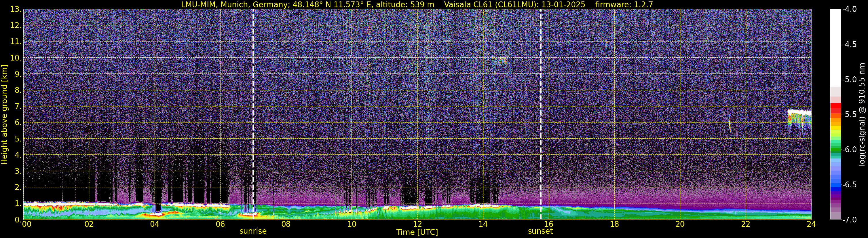The image size is (868, 238).
Task: Click the '-5.0' colorbar tick label
Action: click(x=850, y=80)
